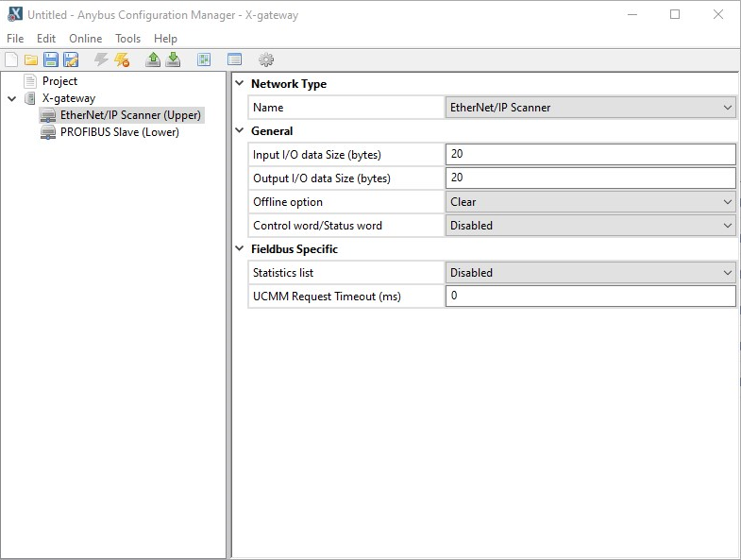This screenshot has width=741, height=560.
Task: Click the Control word/Status word label
Action: pyautogui.click(x=317, y=226)
